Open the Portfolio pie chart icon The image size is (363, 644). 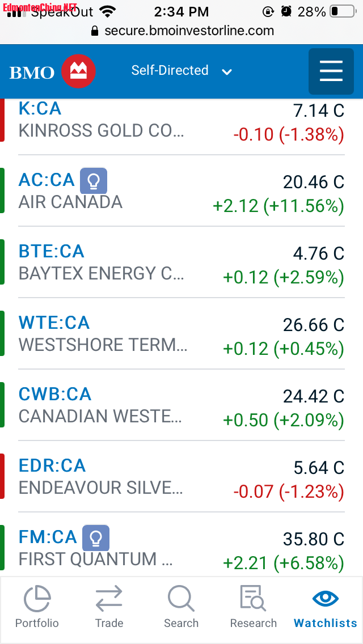[x=37, y=599]
